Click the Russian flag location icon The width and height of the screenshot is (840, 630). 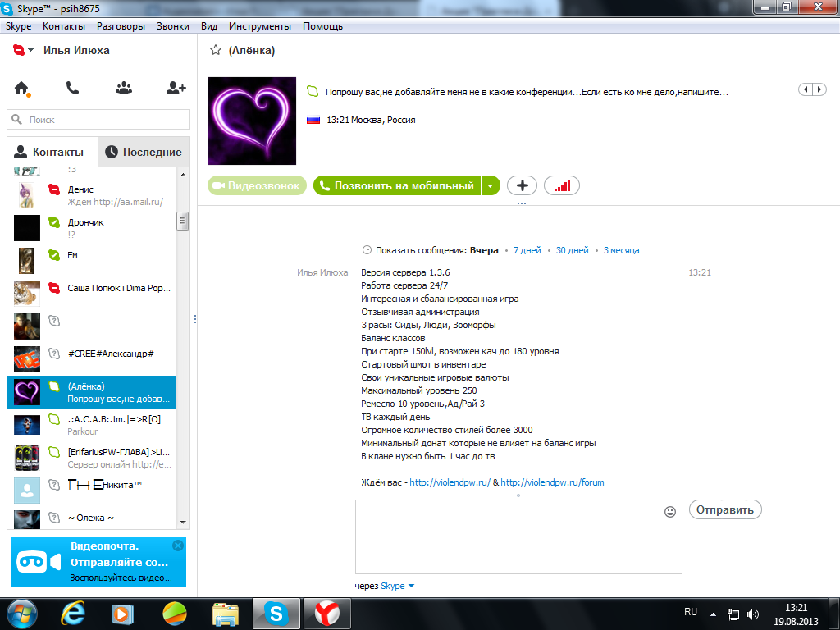coord(313,120)
